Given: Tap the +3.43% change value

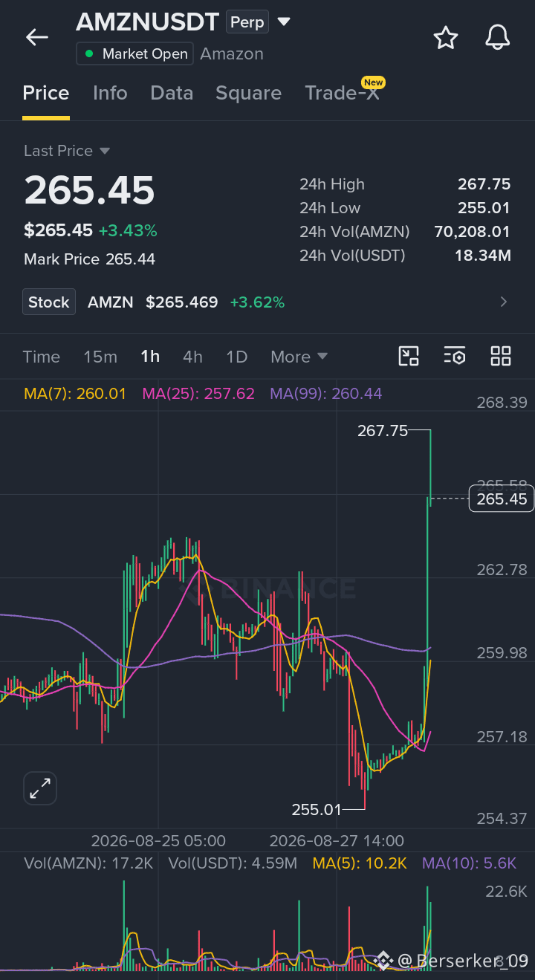Looking at the screenshot, I should coord(128,231).
